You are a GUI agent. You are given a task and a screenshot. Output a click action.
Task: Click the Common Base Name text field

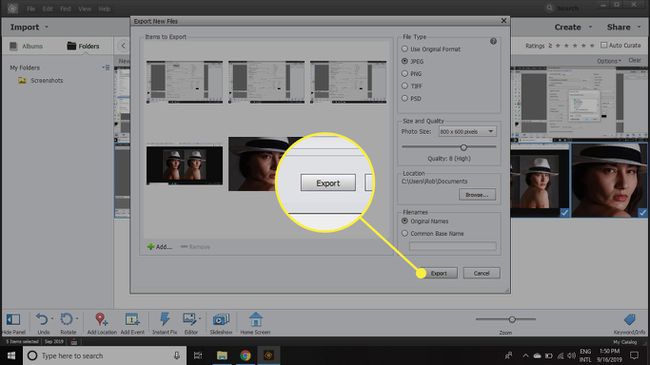(x=453, y=246)
